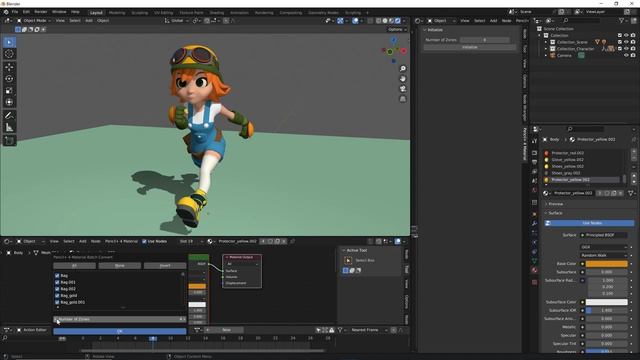Expand Collection_Character in the outliner
The image size is (640, 360).
546,49
